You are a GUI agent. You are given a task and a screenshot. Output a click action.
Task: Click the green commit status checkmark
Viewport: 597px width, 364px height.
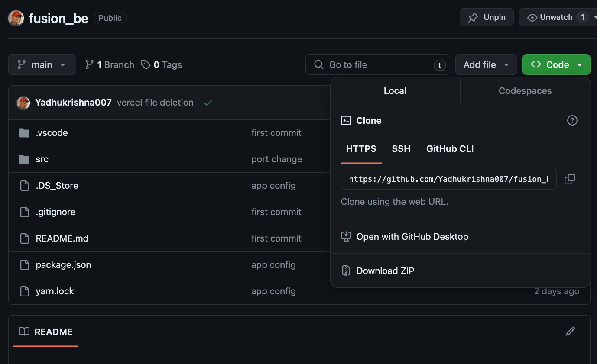pyautogui.click(x=208, y=103)
